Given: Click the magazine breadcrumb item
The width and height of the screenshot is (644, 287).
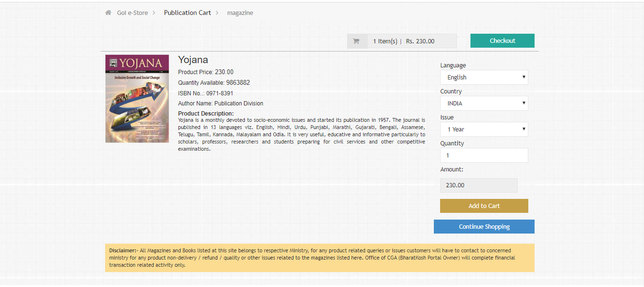Looking at the screenshot, I should click(240, 13).
